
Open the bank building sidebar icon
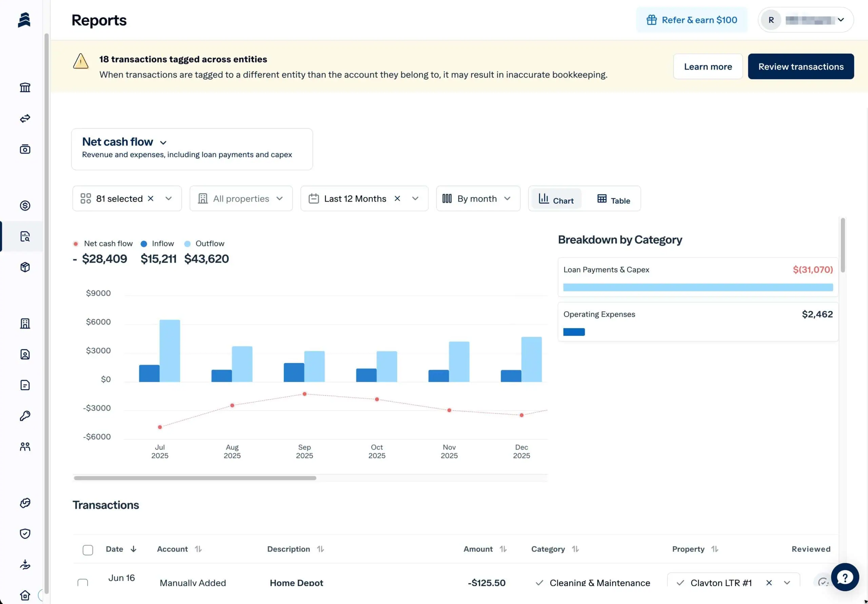[25, 88]
